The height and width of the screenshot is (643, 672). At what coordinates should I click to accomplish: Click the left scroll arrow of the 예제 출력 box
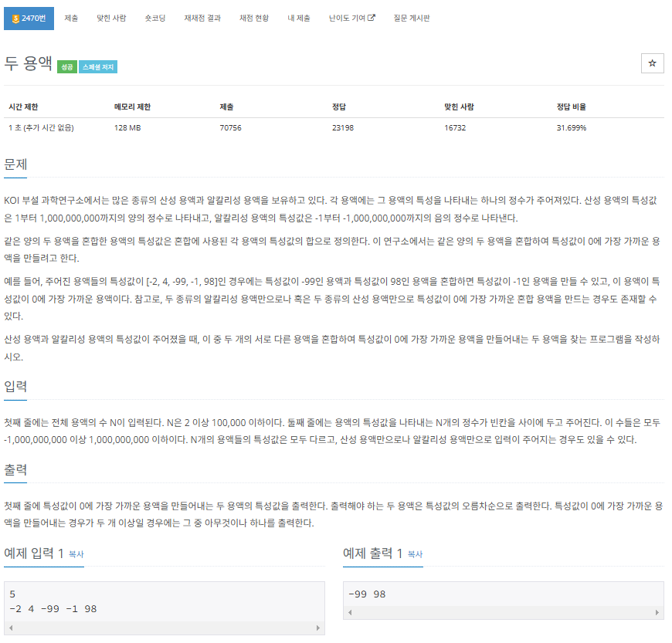click(x=350, y=613)
